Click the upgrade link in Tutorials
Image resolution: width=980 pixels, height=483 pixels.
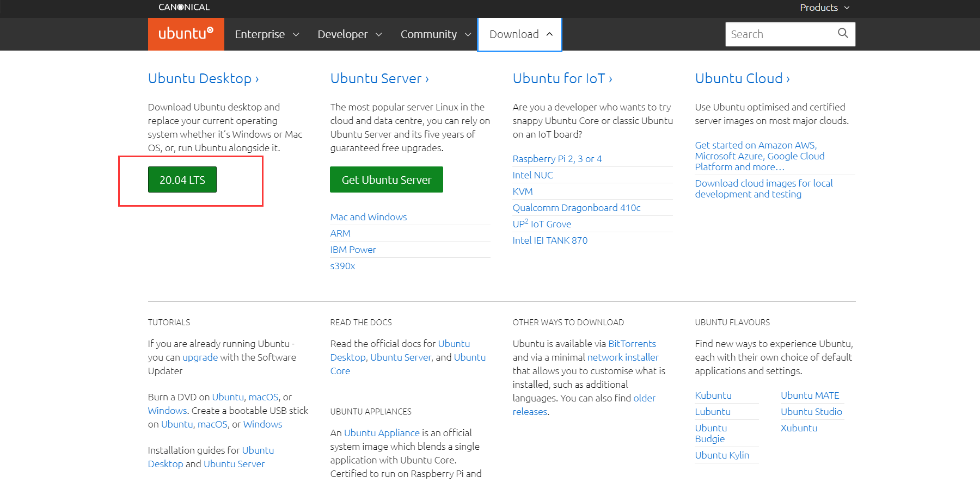[x=200, y=357]
